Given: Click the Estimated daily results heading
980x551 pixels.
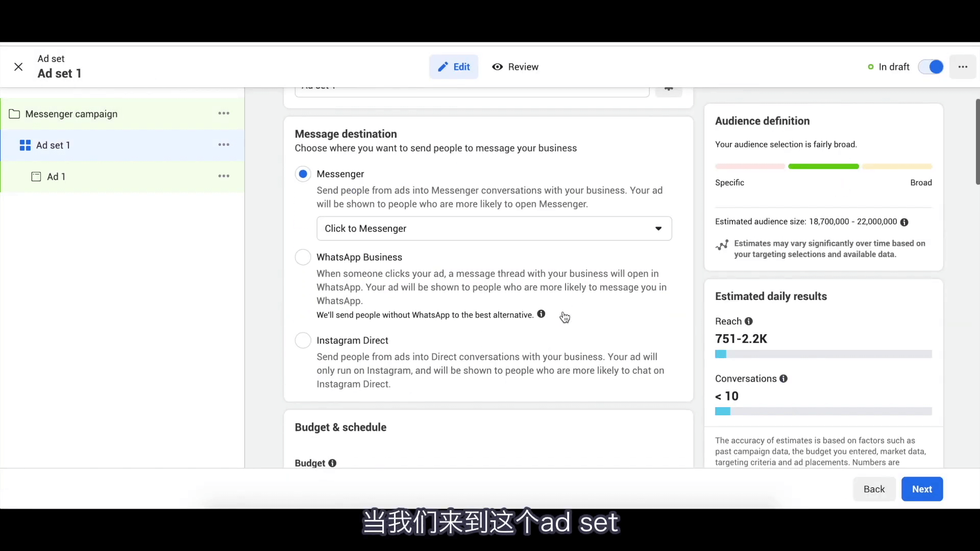Looking at the screenshot, I should (x=771, y=296).
